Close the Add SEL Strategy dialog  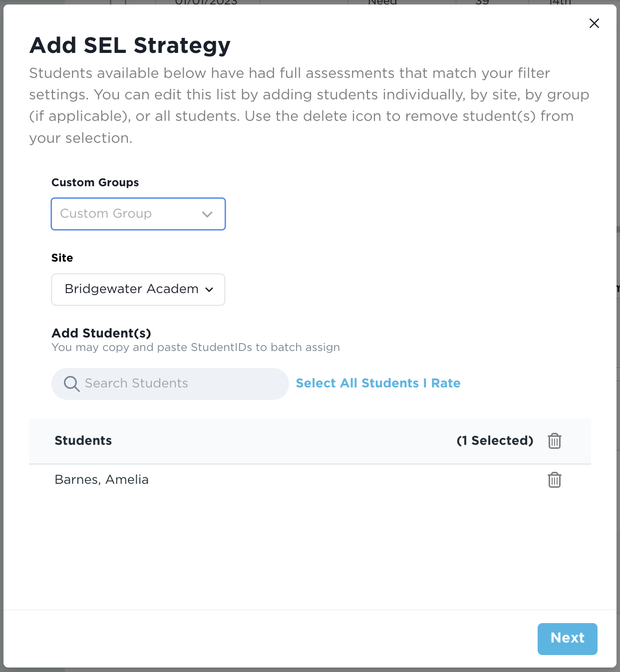click(594, 23)
